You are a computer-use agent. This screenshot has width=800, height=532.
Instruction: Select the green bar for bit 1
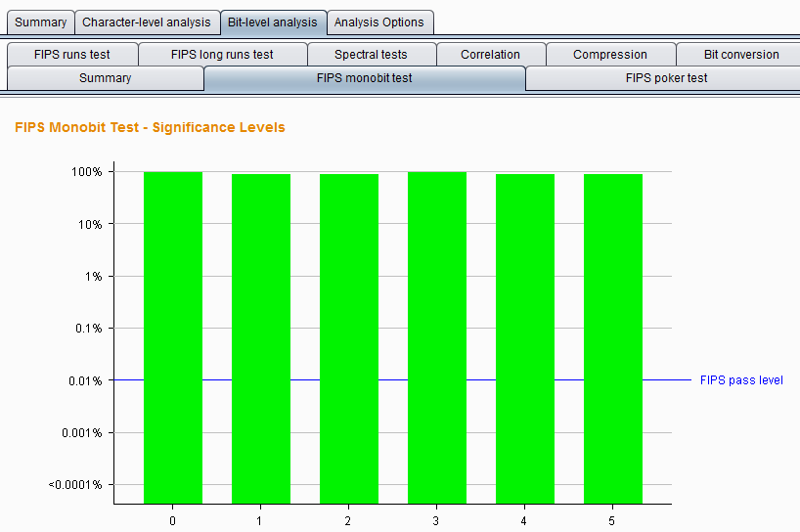coord(261,337)
